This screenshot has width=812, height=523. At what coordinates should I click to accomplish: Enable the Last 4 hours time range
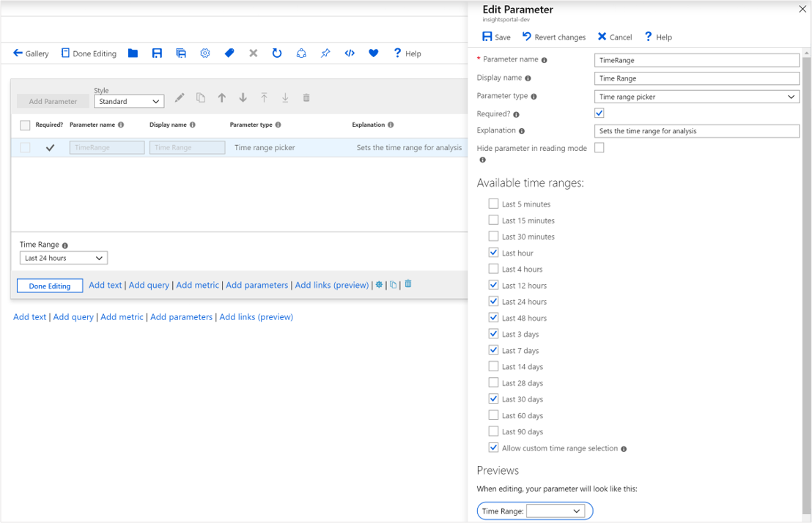pyautogui.click(x=493, y=268)
